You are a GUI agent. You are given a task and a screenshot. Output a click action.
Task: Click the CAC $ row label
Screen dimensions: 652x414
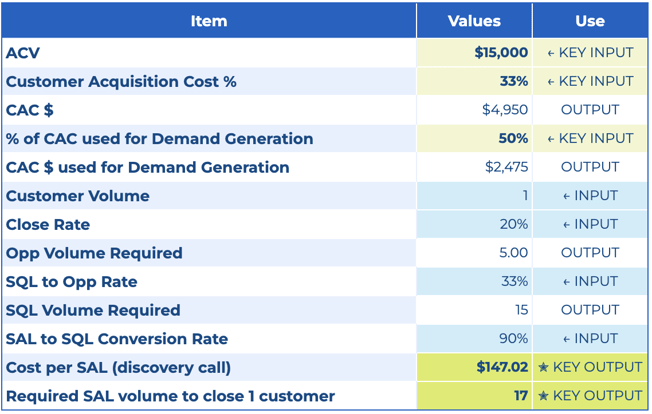coord(30,110)
